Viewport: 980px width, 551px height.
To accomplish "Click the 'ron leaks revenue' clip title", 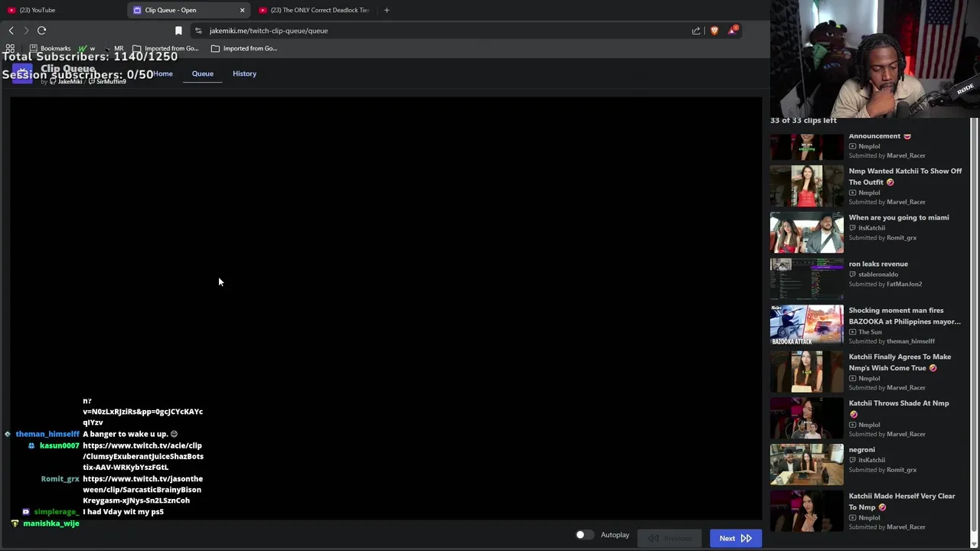I will coord(878,264).
